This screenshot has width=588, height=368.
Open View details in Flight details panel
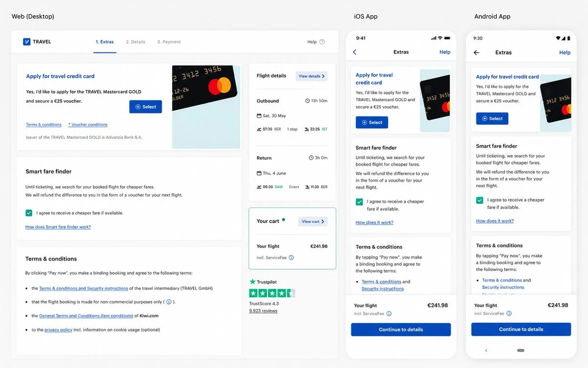(x=312, y=76)
